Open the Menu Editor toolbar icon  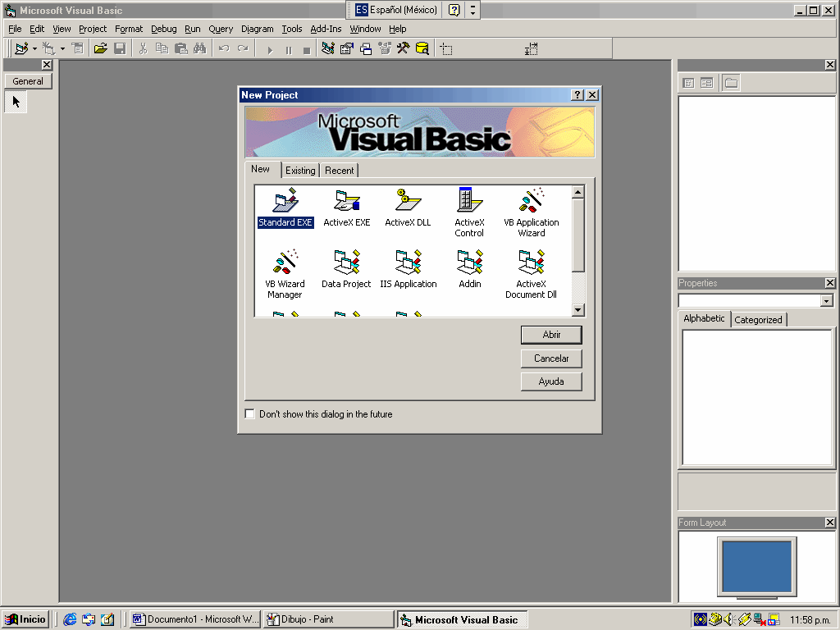pos(78,48)
